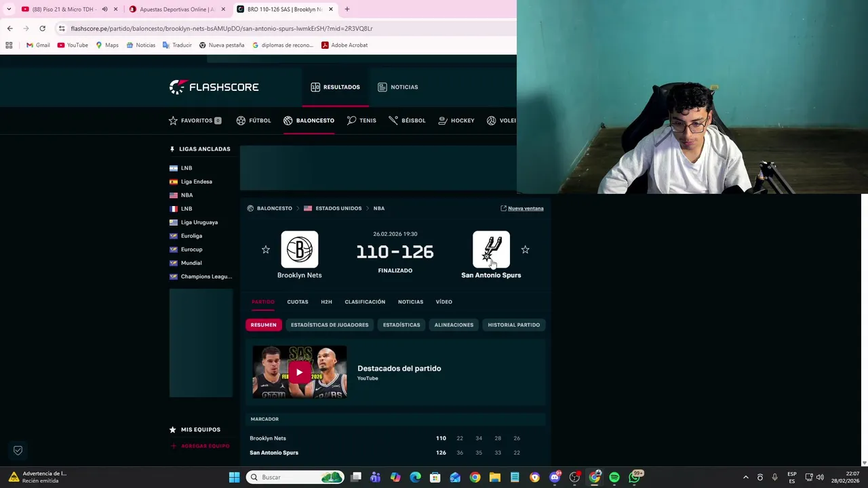Viewport: 868px width, 488px height.
Task: Select Baloncesto sport
Action: click(309, 121)
